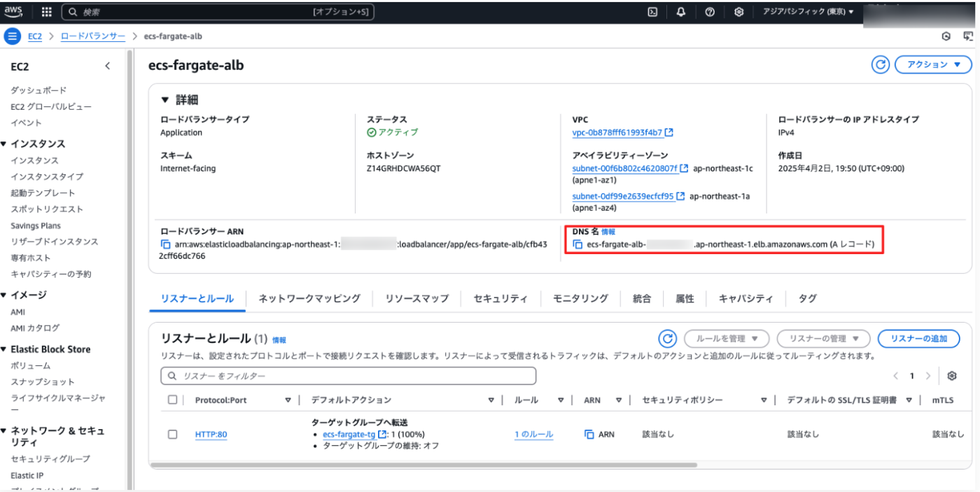Refresh the listeners and rules list

click(668, 339)
